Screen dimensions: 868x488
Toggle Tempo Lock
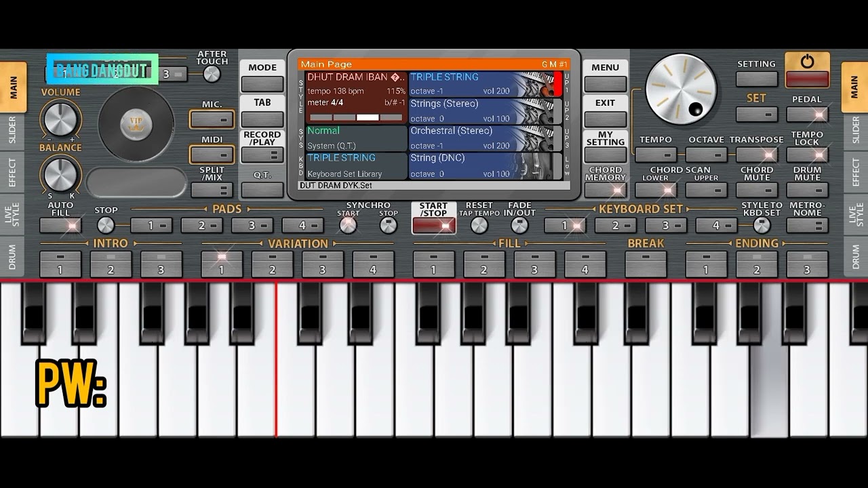point(807,154)
